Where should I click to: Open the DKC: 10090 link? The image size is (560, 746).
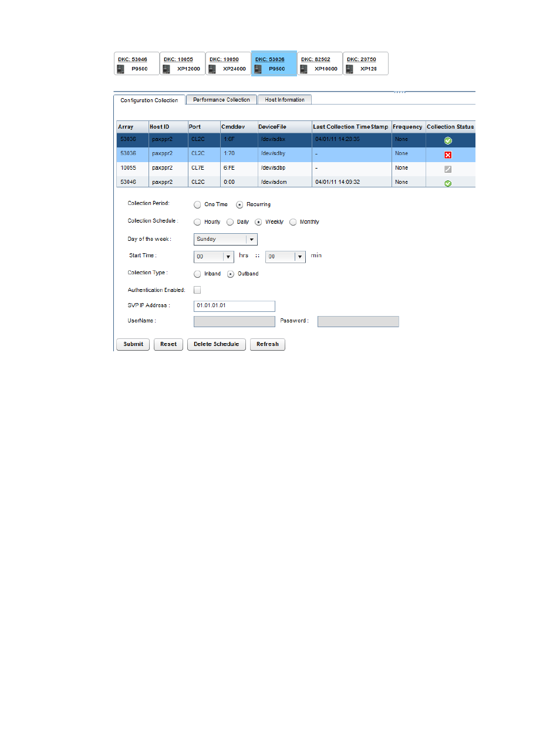(x=224, y=59)
